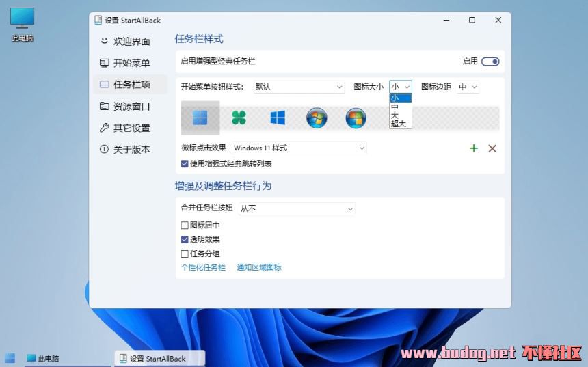Viewport: 588px width, 367px height.
Task: Open the 个性化任务栏 link
Action: click(x=203, y=267)
